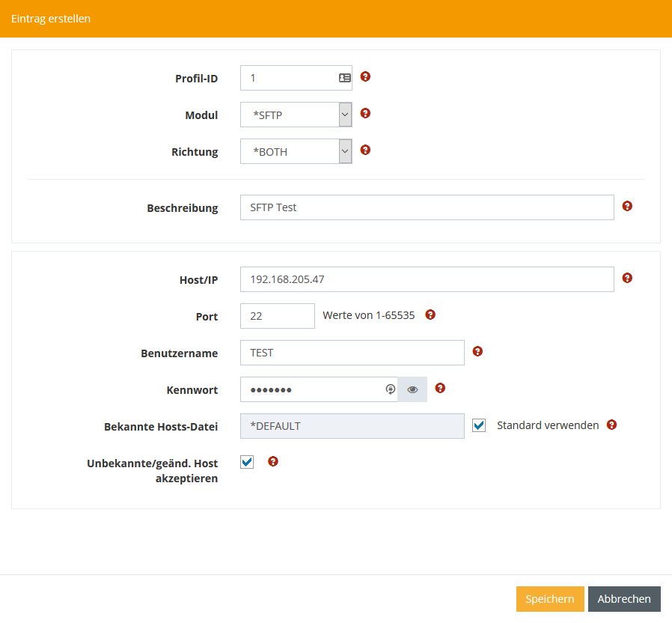This screenshot has width=672, height=623.
Task: Click the help icon next to Kennwort
Action: coord(440,388)
